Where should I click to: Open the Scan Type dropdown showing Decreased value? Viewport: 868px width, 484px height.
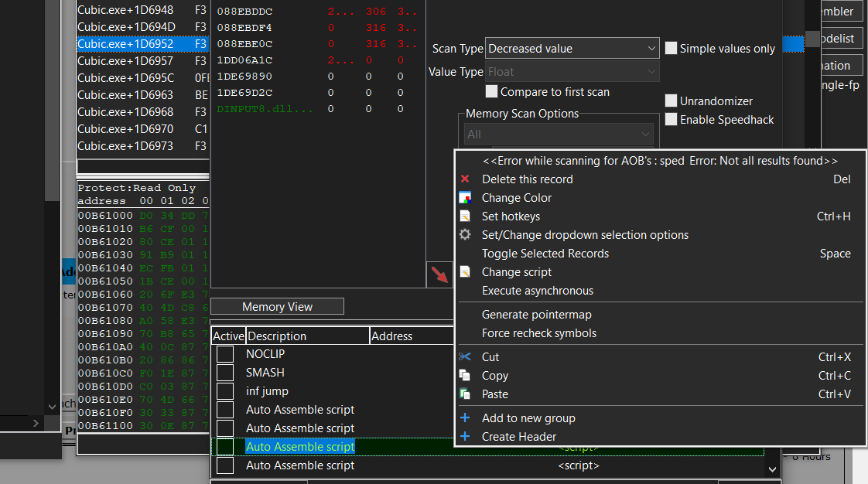pos(652,48)
